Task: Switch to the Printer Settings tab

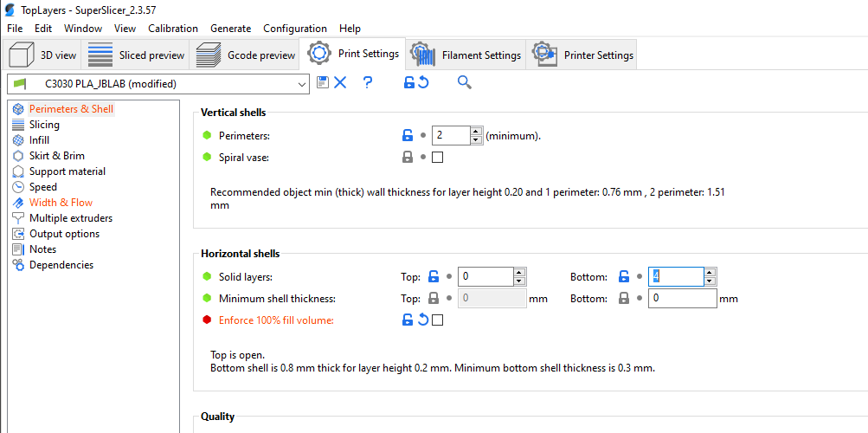Action: pos(582,55)
